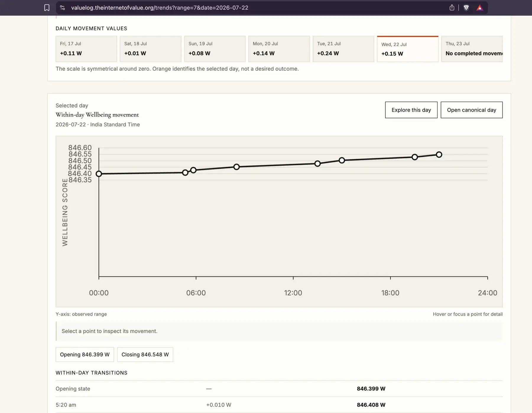Click the 846.408 W score value
This screenshot has height=413, width=532.
[371, 405]
